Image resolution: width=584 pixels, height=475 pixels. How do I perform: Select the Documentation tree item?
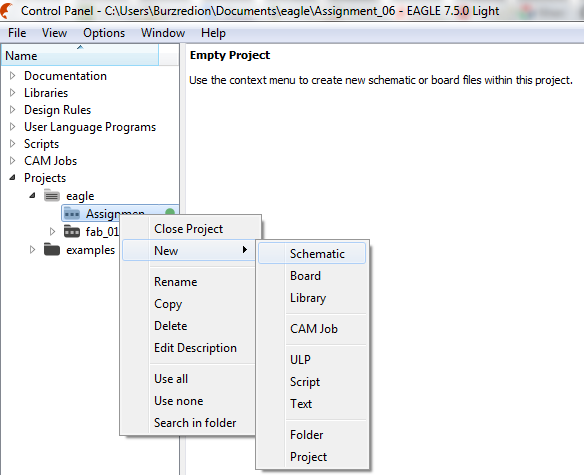[66, 76]
